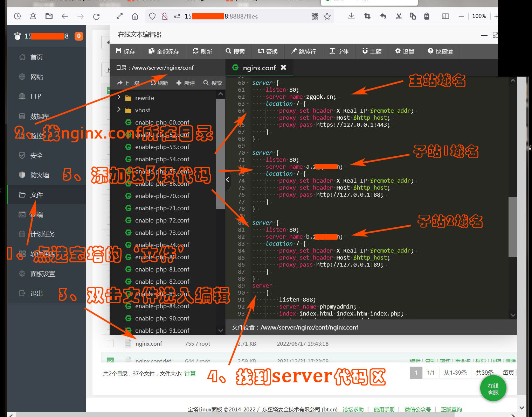Untick the checkbox for nginx.conf.def row
This screenshot has height=417, width=532.
pos(110,360)
